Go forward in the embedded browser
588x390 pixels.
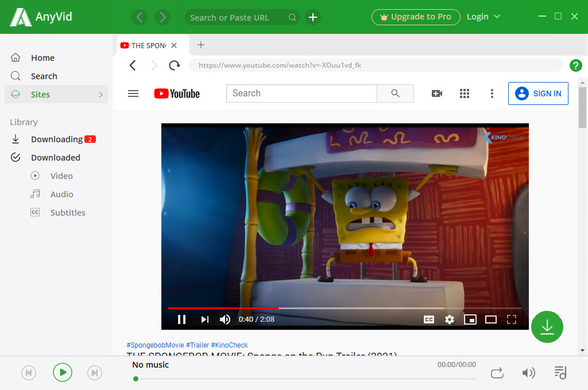154,65
